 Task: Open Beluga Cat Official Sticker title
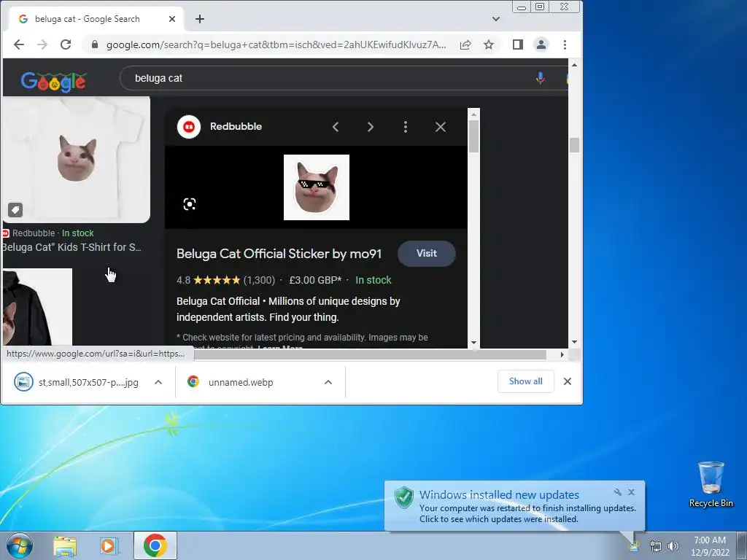[x=279, y=254]
